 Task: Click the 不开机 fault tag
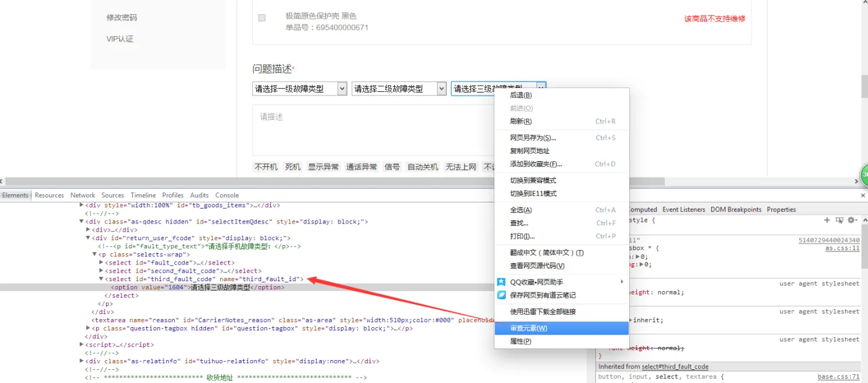point(266,166)
